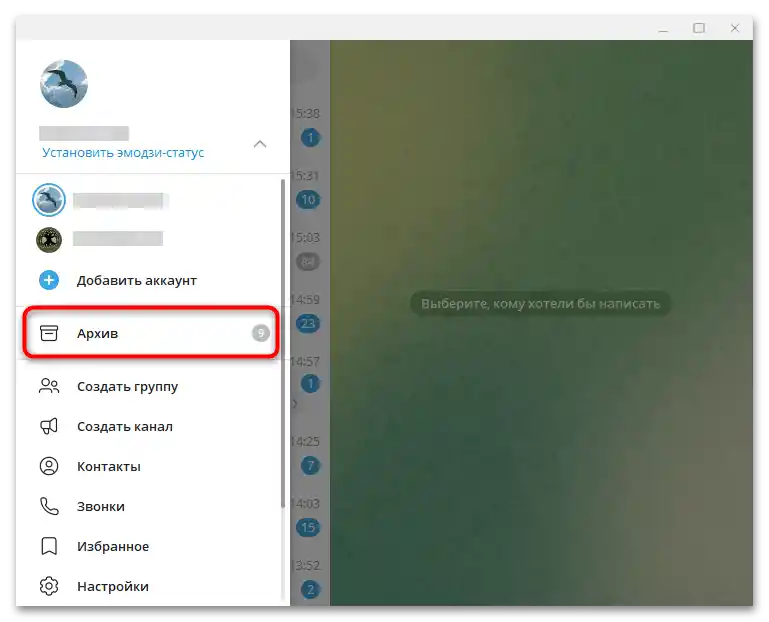Open Saved Messages bookmark icon
Viewport: 769px width, 622px height.
pos(49,546)
